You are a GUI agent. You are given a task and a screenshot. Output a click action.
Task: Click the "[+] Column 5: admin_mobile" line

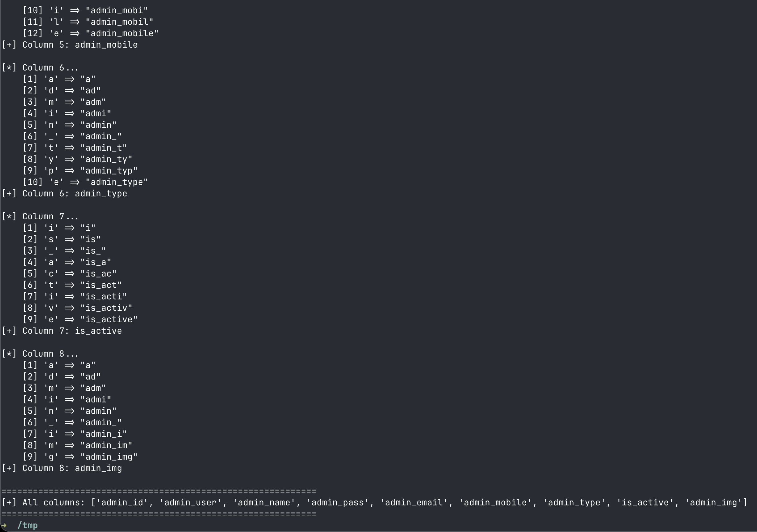(70, 45)
